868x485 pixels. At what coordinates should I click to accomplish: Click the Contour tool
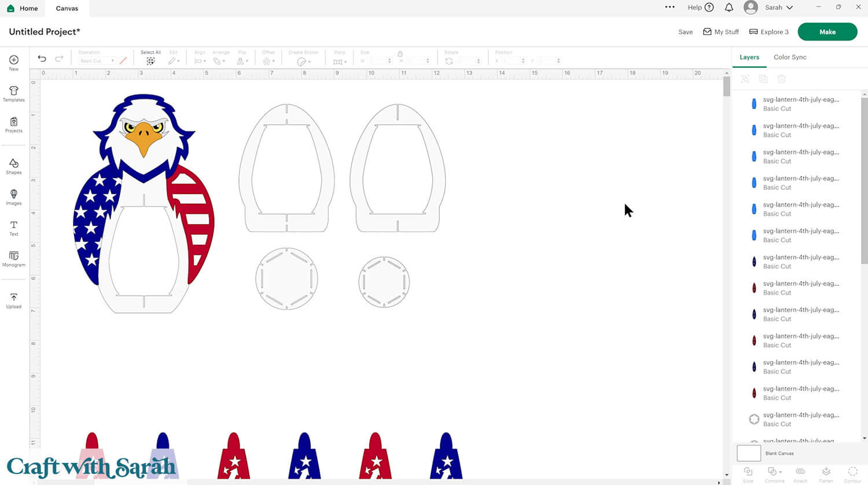click(x=852, y=474)
